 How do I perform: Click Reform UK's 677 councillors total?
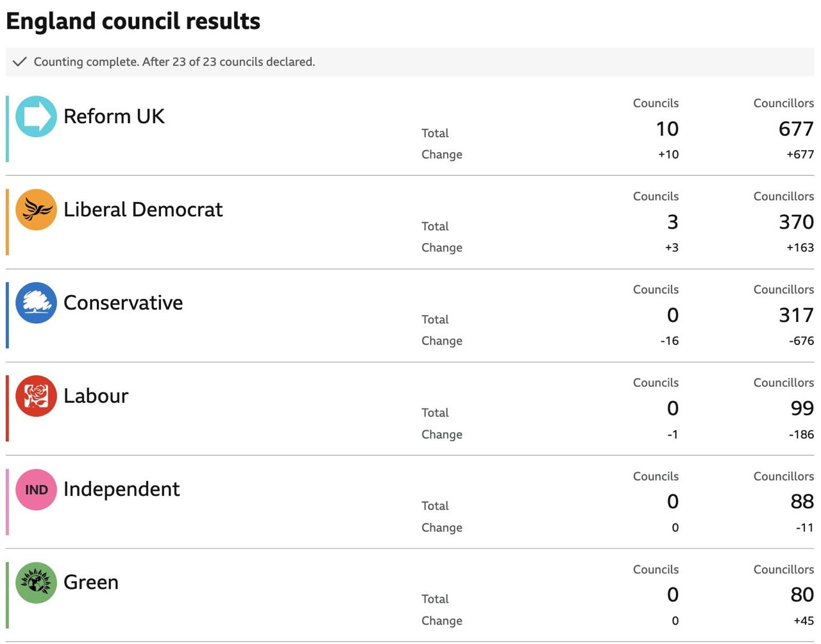[x=796, y=129]
